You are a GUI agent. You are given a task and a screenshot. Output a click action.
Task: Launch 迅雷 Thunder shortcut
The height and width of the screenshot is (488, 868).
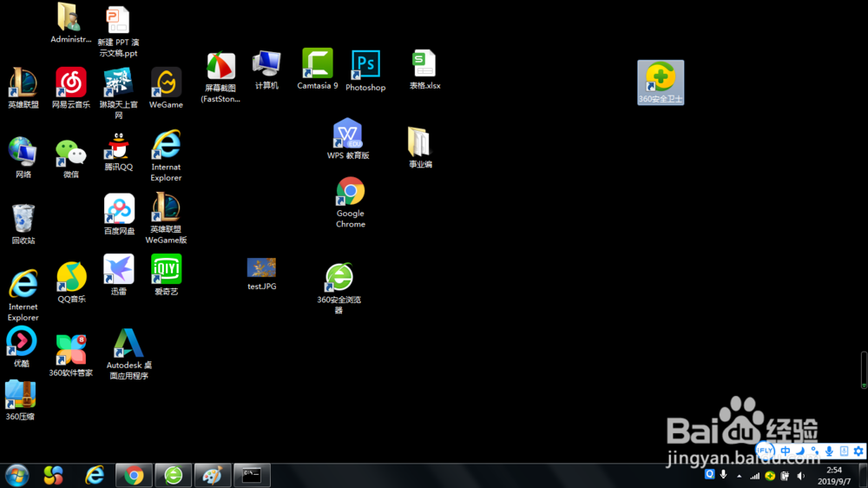118,274
